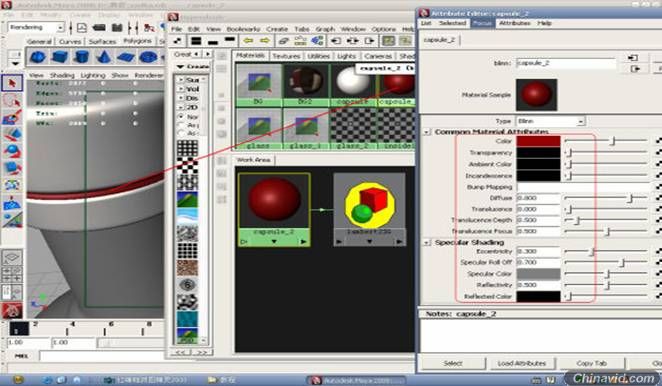Viewport: 662px width, 386px height.
Task: Collapse the Specular Shading section
Action: 426,243
